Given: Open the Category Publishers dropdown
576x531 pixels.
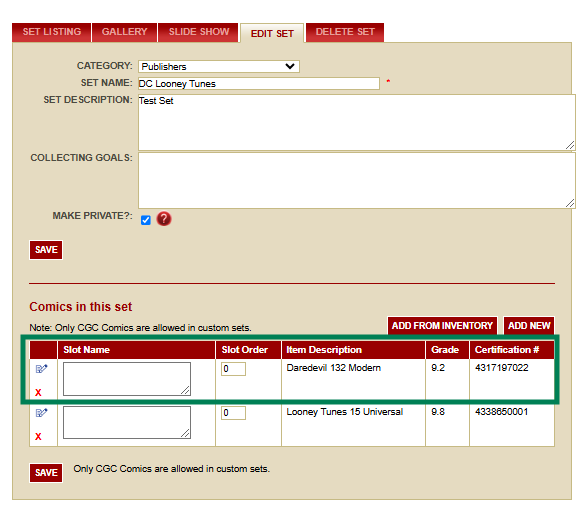Looking at the screenshot, I should [219, 66].
